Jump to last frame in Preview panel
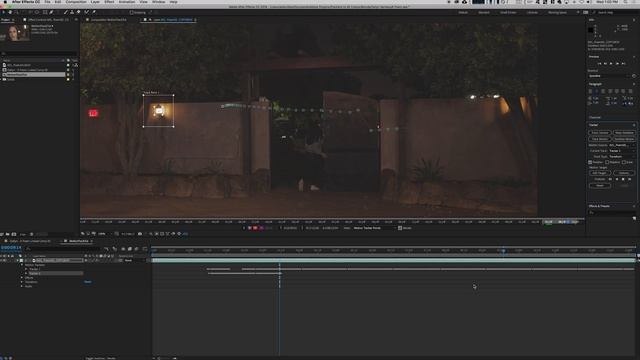This screenshot has width=640, height=360. [623, 64]
